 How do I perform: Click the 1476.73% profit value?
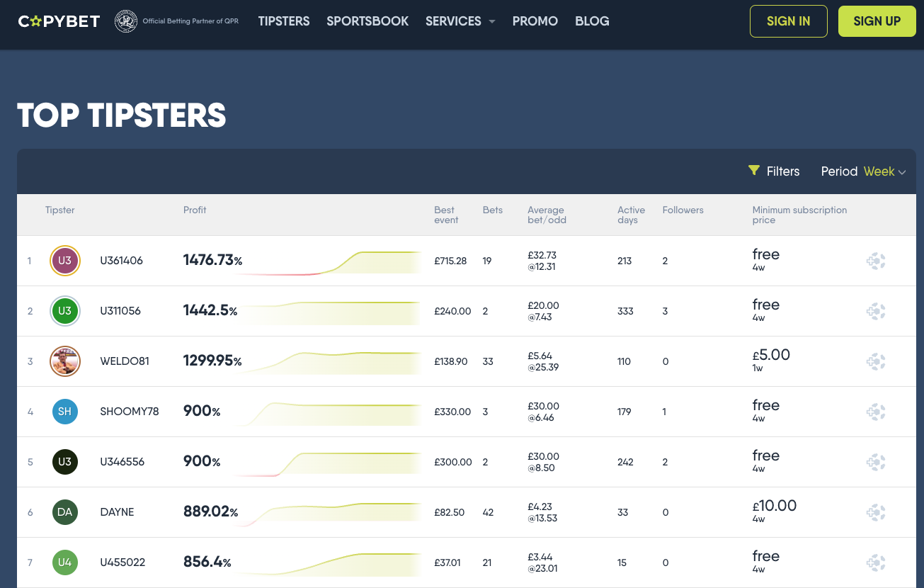(212, 261)
